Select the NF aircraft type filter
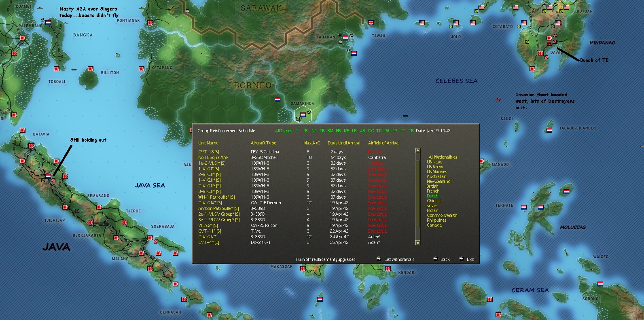 click(314, 131)
